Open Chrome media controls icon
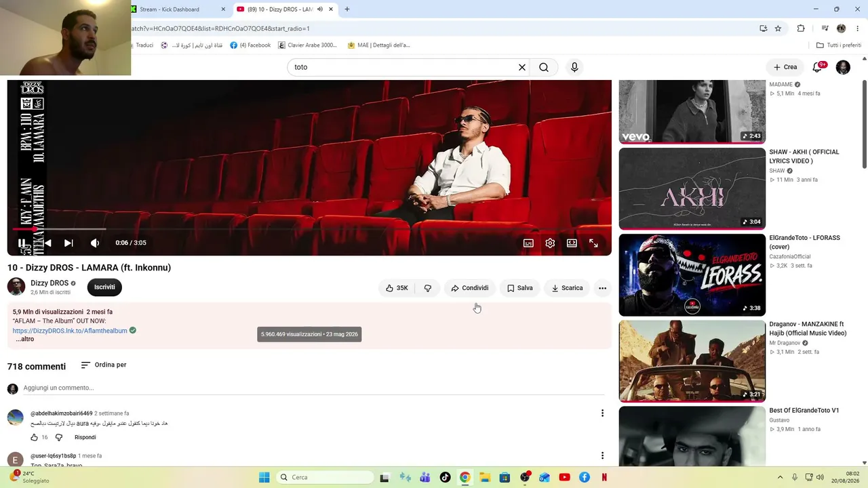This screenshot has height=488, width=868. point(825,28)
